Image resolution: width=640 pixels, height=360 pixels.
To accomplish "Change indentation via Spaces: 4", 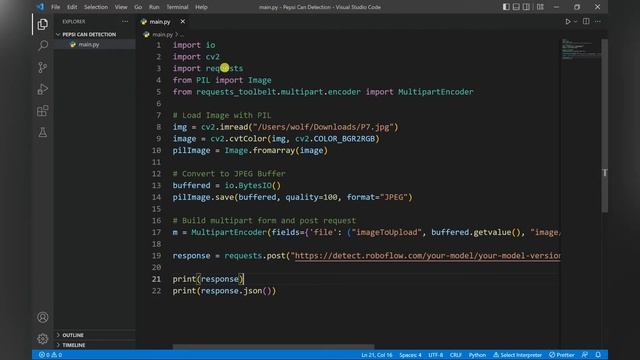I will pyautogui.click(x=410, y=355).
